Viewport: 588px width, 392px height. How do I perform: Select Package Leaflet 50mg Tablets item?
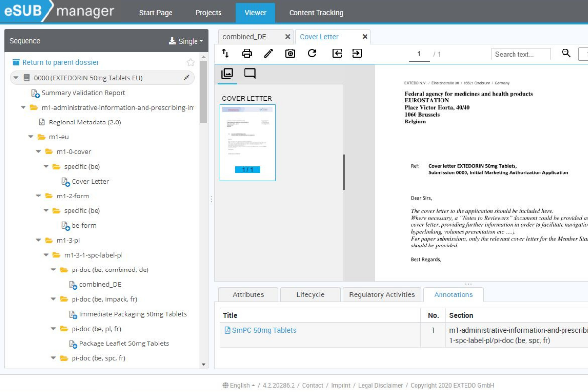click(x=124, y=343)
